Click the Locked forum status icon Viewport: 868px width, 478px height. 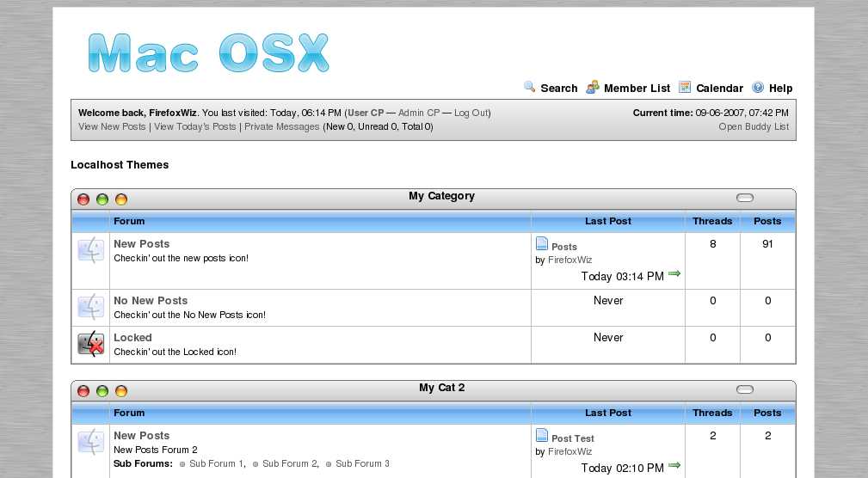point(91,345)
